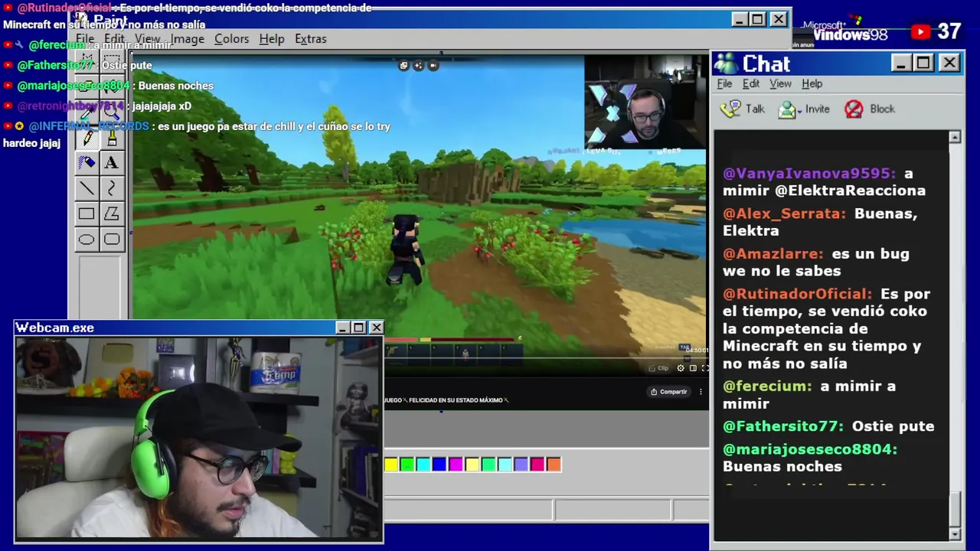Screen dimensions: 980x551
Task: Select the Airbrush spray tool in Paint
Action: tap(87, 162)
